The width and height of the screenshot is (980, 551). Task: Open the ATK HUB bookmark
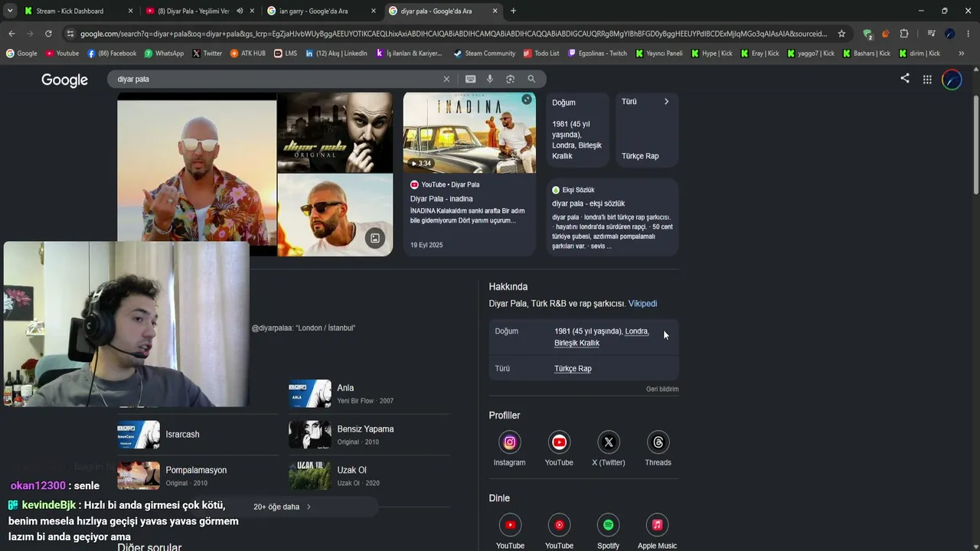pos(247,54)
